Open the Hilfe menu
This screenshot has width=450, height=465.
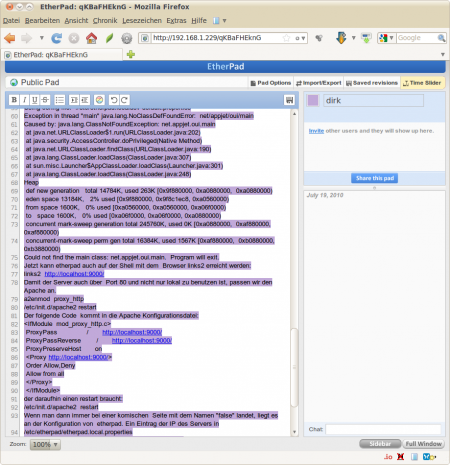coord(199,21)
